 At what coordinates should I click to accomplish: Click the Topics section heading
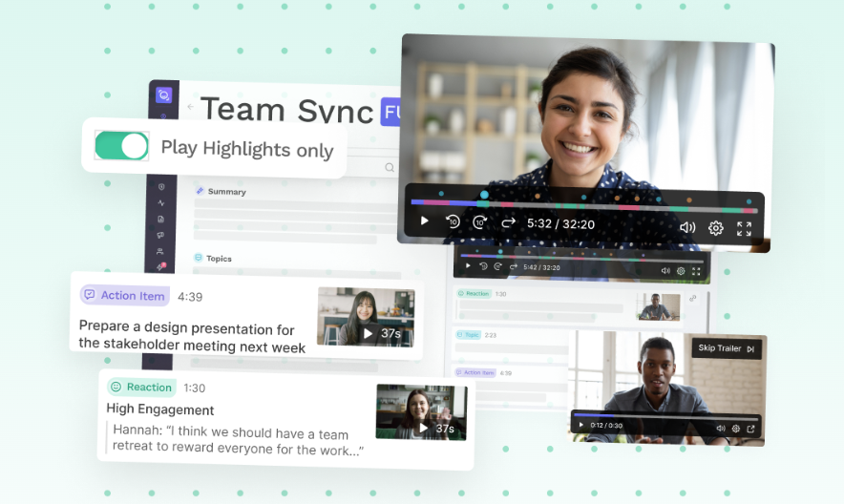point(219,258)
